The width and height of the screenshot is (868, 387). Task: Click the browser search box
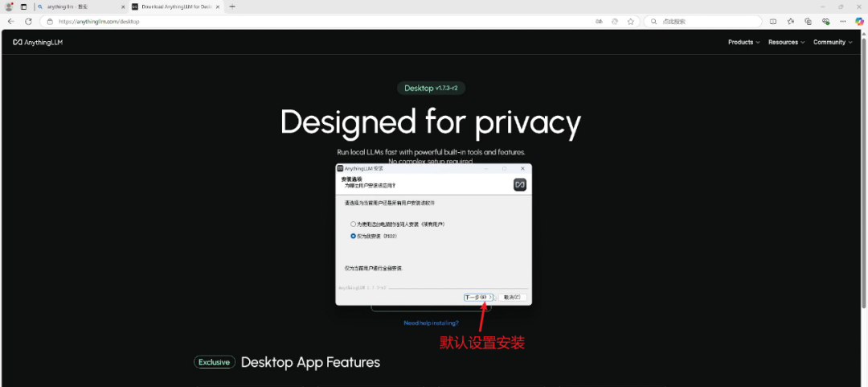[x=703, y=21]
